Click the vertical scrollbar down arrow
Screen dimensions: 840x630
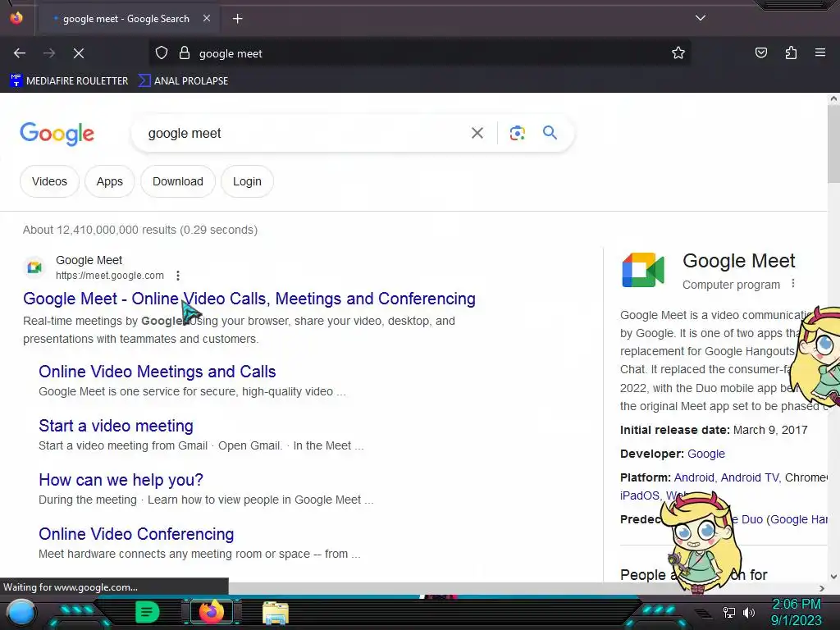pos(833,577)
